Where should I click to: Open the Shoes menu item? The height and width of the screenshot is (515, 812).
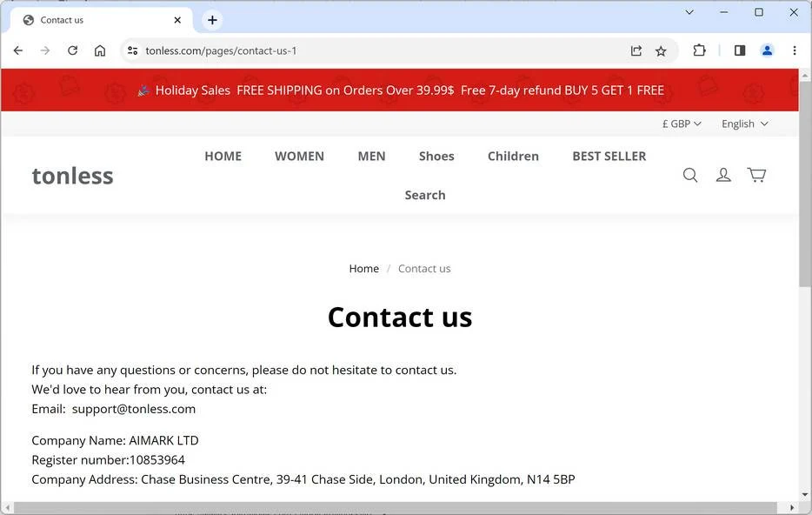click(436, 156)
